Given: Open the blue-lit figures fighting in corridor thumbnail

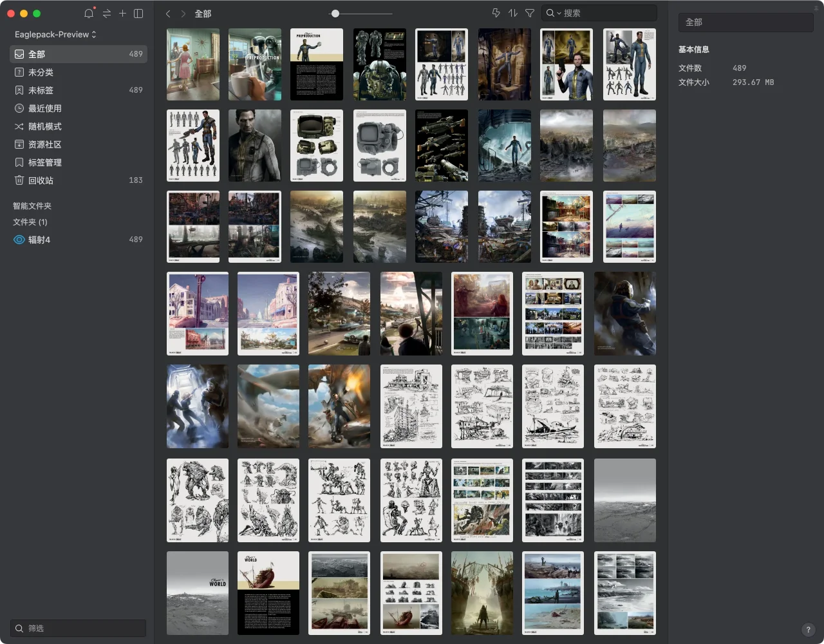Looking at the screenshot, I should click(x=198, y=406).
